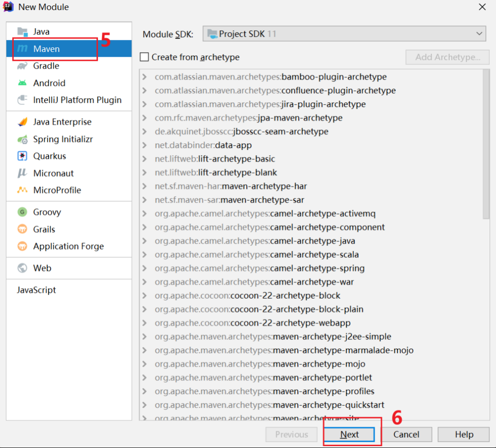Select maven-archetype-marmalade-mojo row

coord(311,350)
